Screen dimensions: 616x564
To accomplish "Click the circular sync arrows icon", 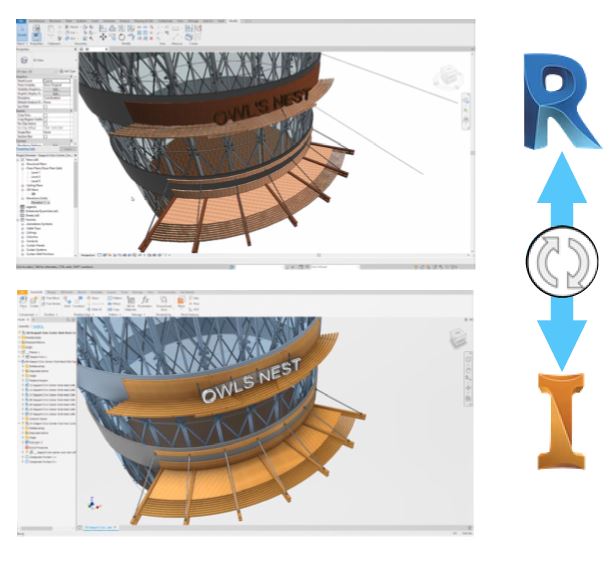I will (562, 261).
